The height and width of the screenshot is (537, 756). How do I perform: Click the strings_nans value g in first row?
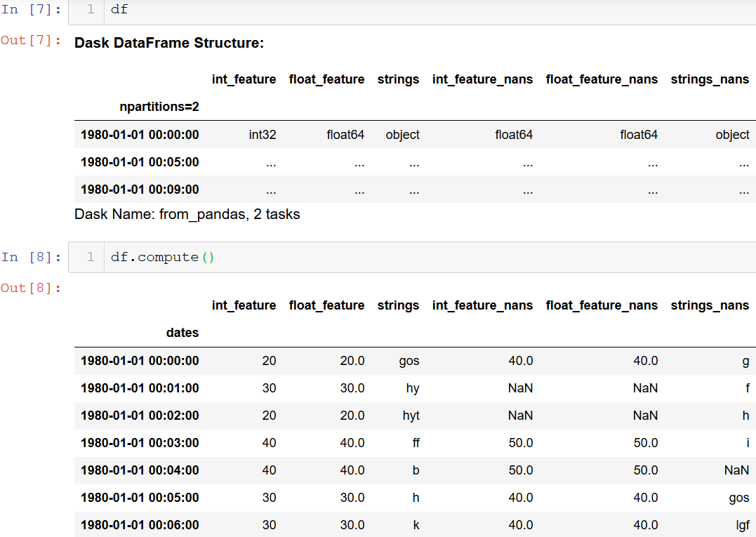[746, 362]
